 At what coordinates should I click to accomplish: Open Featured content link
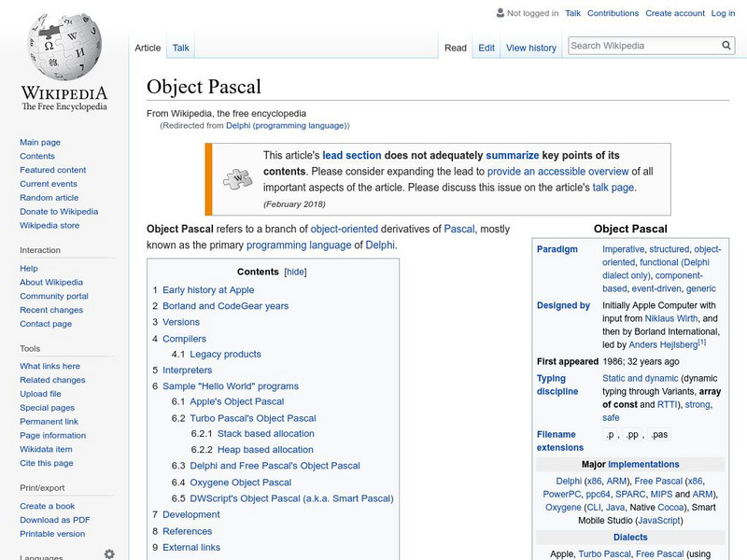pyautogui.click(x=53, y=170)
